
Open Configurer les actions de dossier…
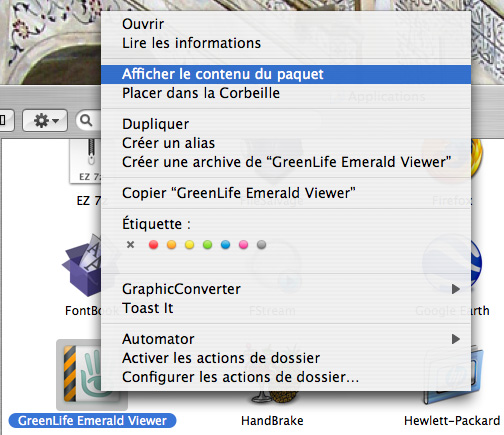286,377
